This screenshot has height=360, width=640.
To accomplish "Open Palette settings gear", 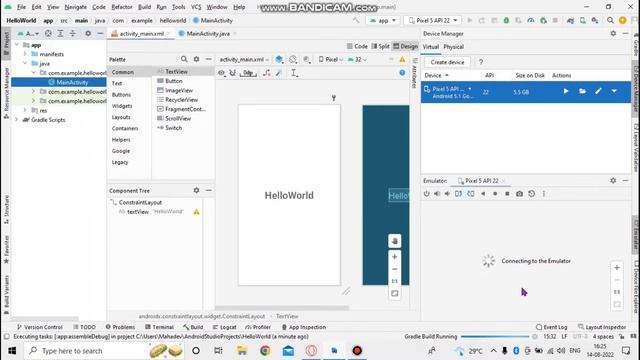I will (x=196, y=59).
